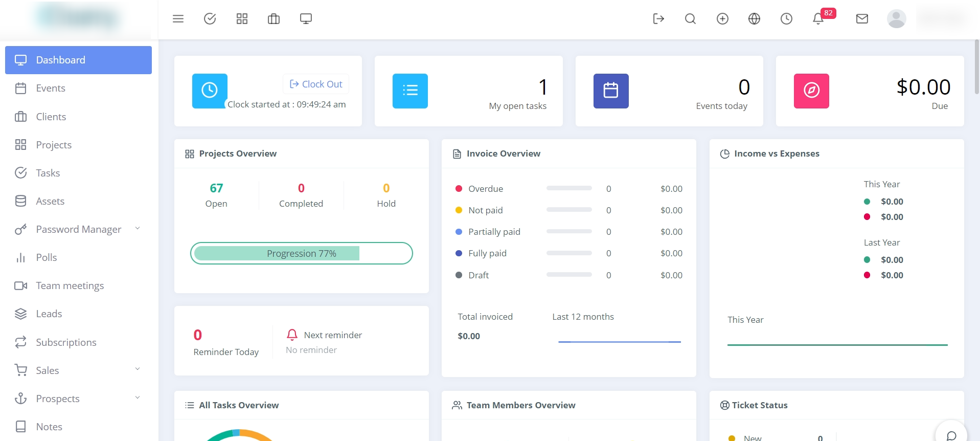Open the user profile avatar
Viewport: 980px width, 441px height.
tap(896, 19)
